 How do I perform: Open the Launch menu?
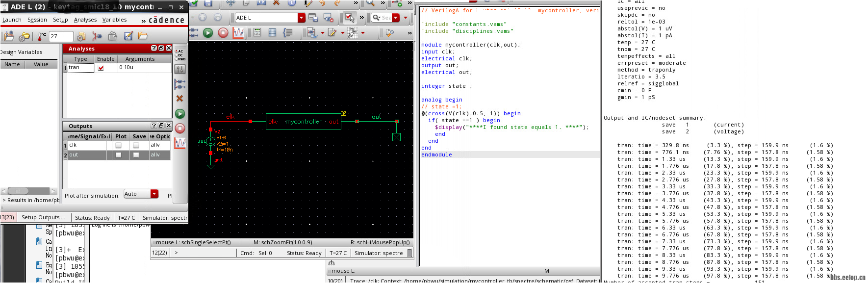(x=12, y=20)
